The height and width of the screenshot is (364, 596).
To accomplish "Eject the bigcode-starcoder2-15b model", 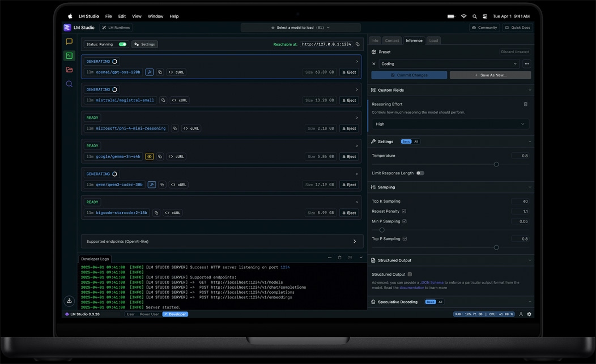I will pyautogui.click(x=349, y=212).
